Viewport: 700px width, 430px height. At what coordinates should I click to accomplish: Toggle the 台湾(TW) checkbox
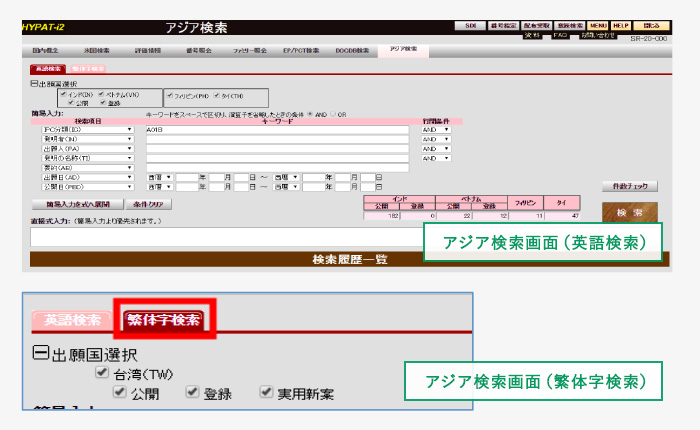[x=101, y=373]
